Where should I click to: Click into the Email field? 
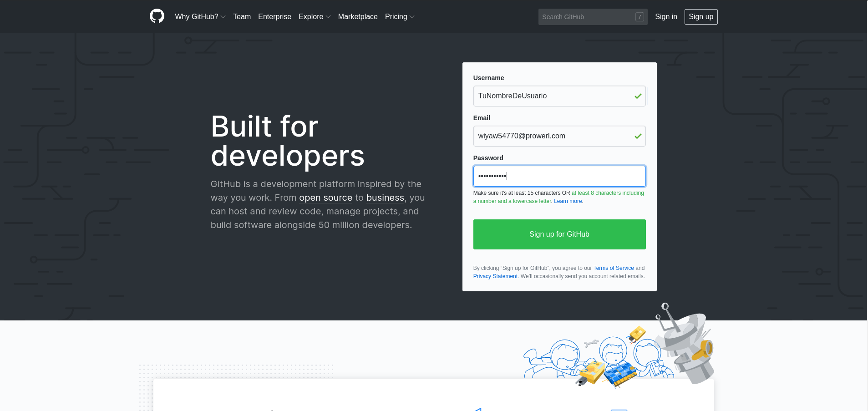click(x=559, y=136)
